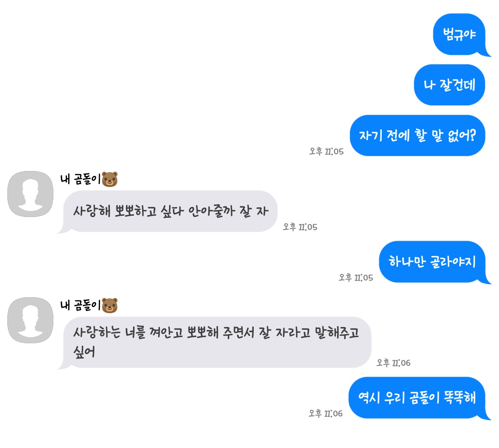Tap the first gray profile avatar
Image resolution: width=499 pixels, height=448 pixels.
pos(30,194)
